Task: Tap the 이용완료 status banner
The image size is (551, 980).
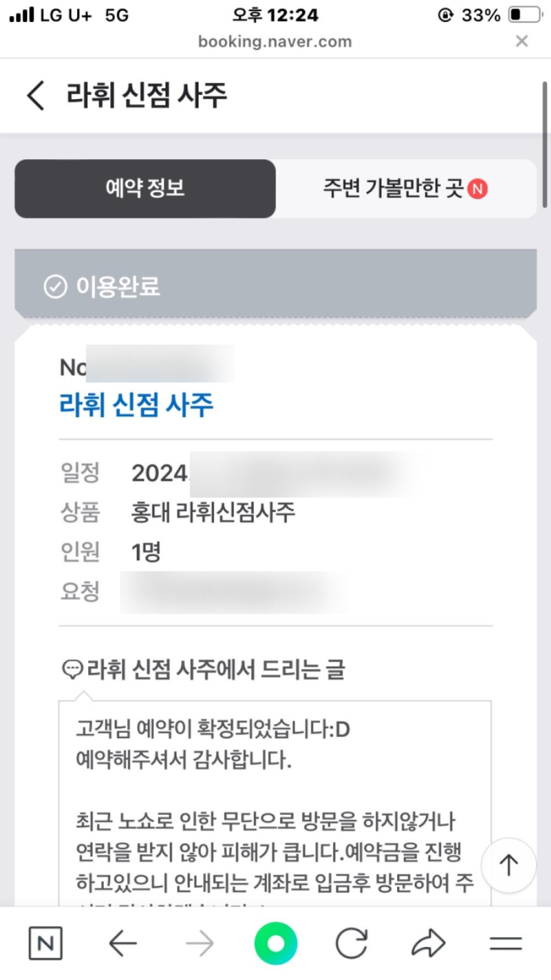Action: 275,286
